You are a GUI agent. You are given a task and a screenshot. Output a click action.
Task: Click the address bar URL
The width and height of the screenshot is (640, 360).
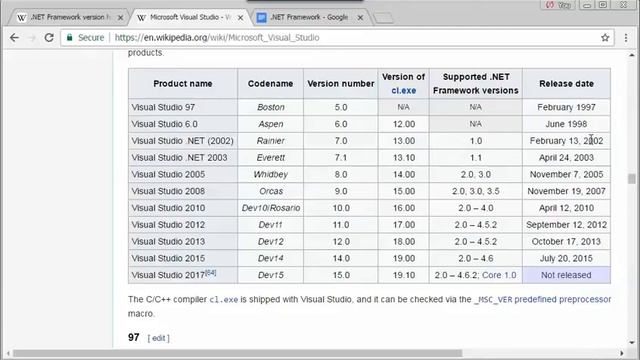[217, 38]
